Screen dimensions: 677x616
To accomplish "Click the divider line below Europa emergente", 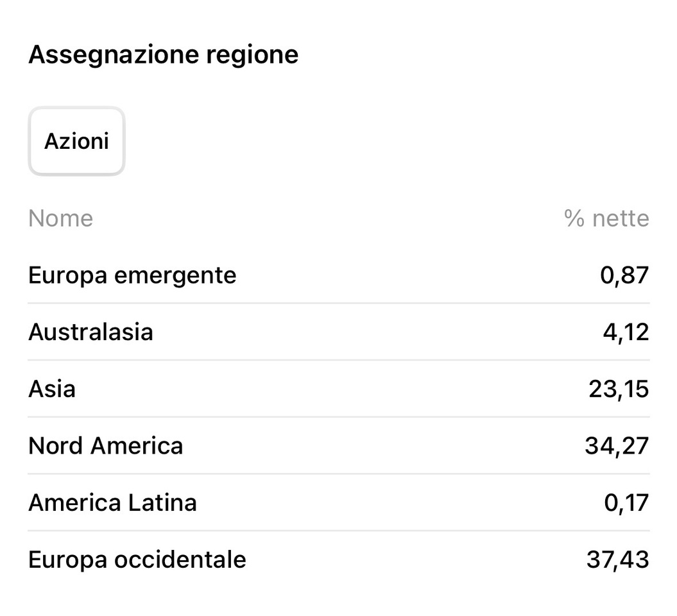I will [339, 304].
